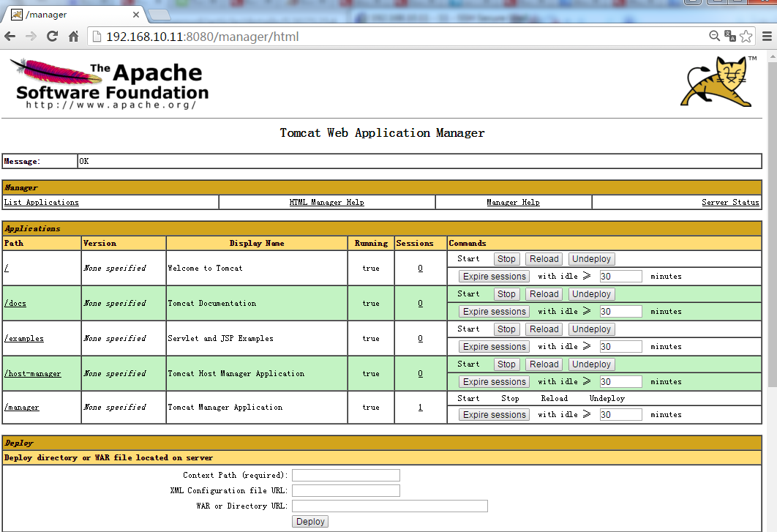Image resolution: width=777 pixels, height=532 pixels.
Task: Click the 'Welcome to Tomcat' display name
Action: click(205, 269)
